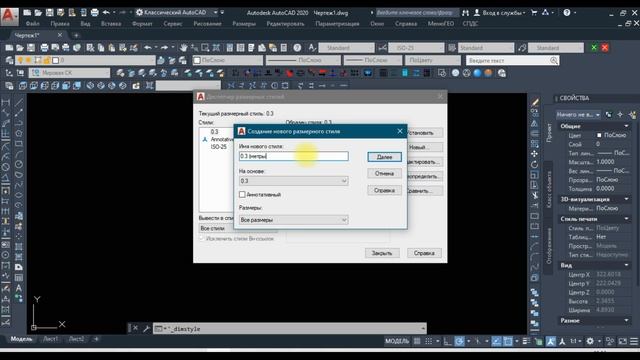640x360 pixels.
Task: Click Autodesk App Store cart icon
Action: coord(534,13)
